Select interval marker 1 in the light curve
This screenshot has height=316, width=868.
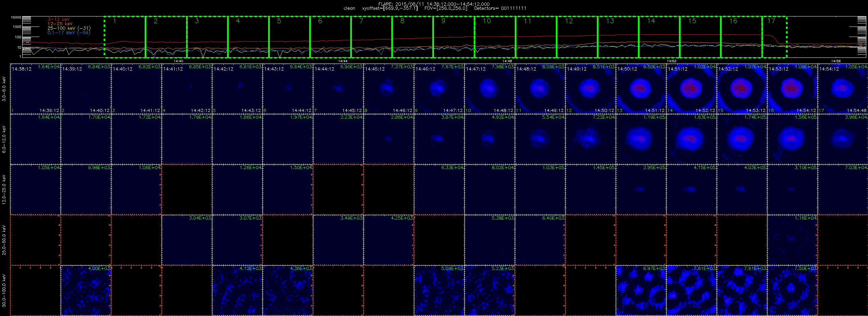pos(115,21)
